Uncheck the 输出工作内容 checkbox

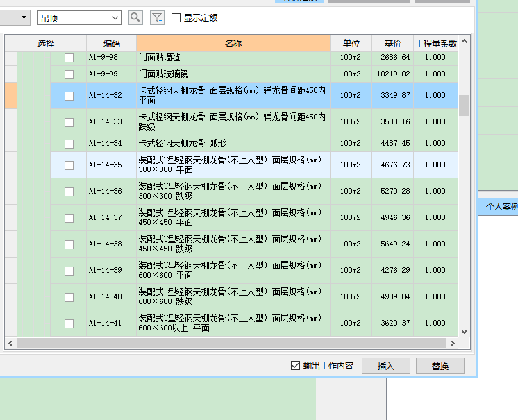[x=295, y=366]
